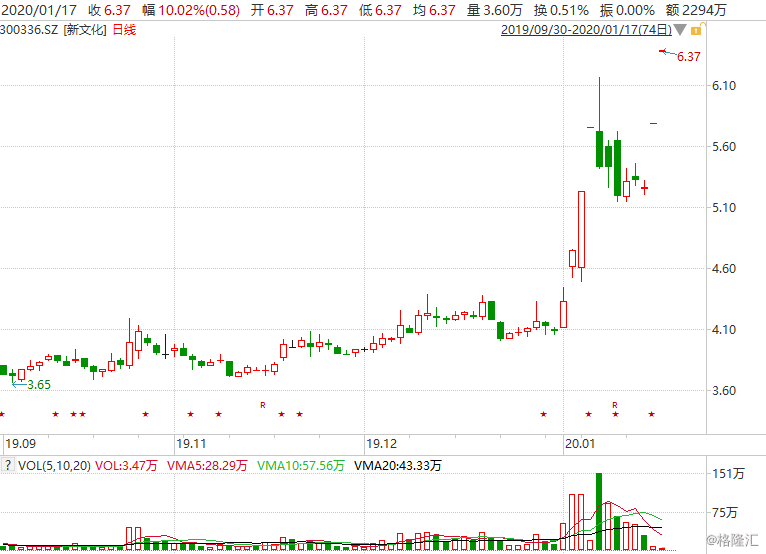Click the average price 均 6.37
Viewport: 766px width, 554px height.
434,10
